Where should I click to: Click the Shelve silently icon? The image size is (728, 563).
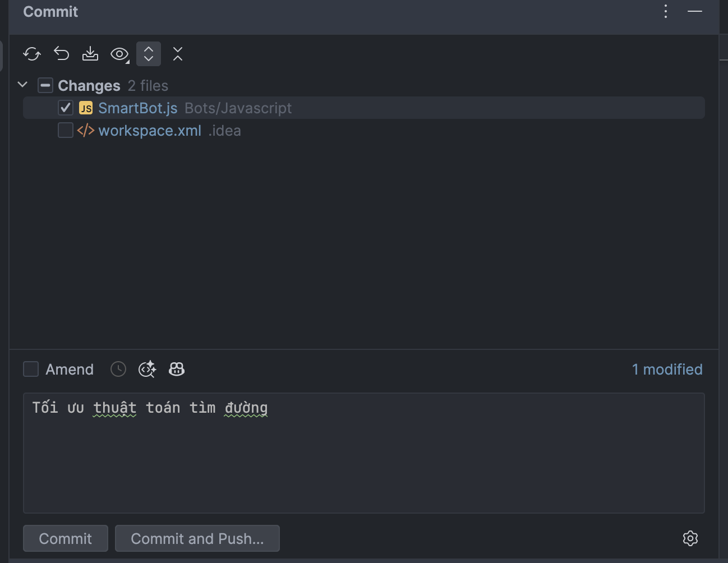[90, 54]
